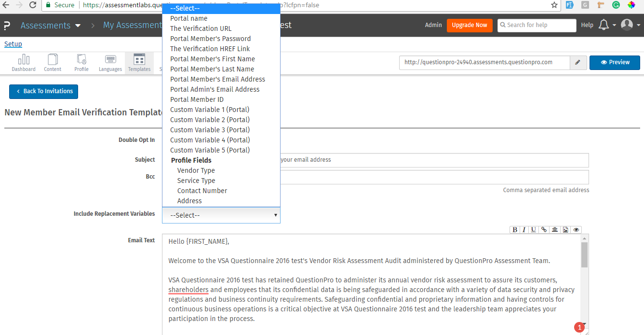The image size is (644, 335).
Task: Click the Upgrade Now button
Action: pos(469,25)
